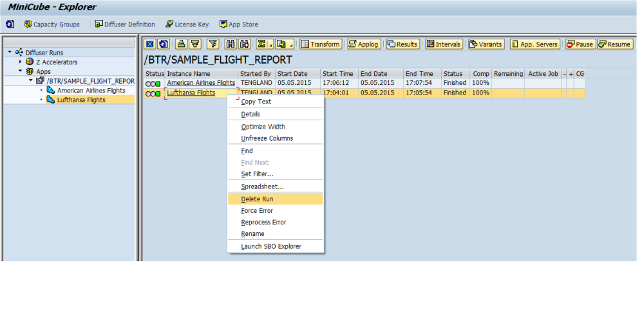Click the Sort Ascending icon in grid toolbar

[x=182, y=44]
